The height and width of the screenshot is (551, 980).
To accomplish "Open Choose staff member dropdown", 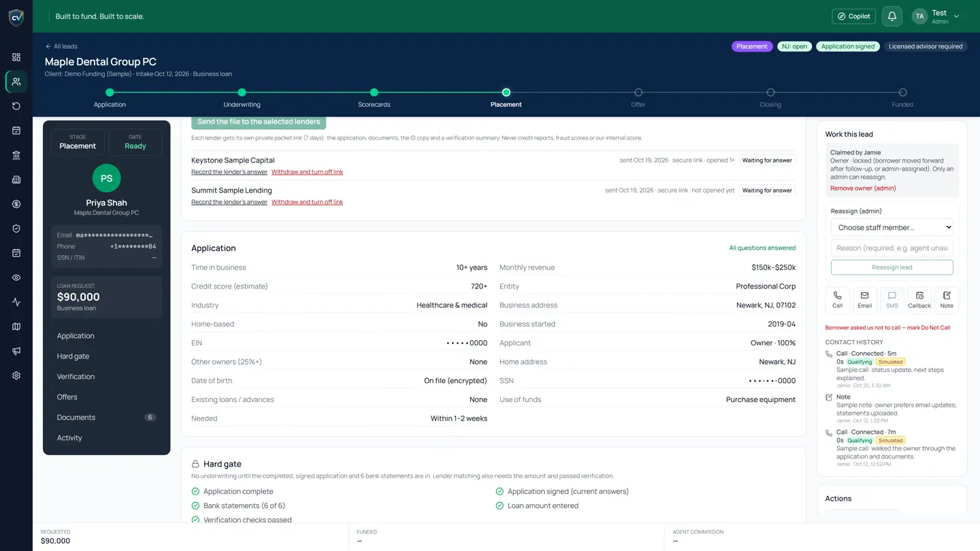I will tap(892, 227).
